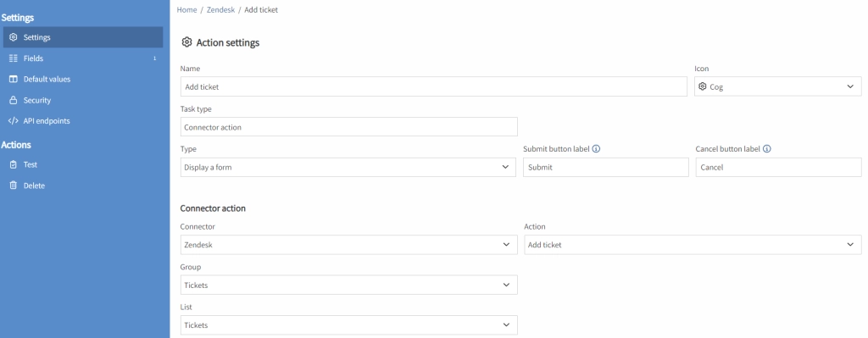Click the Fields count badge
Image resolution: width=868 pixels, height=338 pixels.
(154, 58)
